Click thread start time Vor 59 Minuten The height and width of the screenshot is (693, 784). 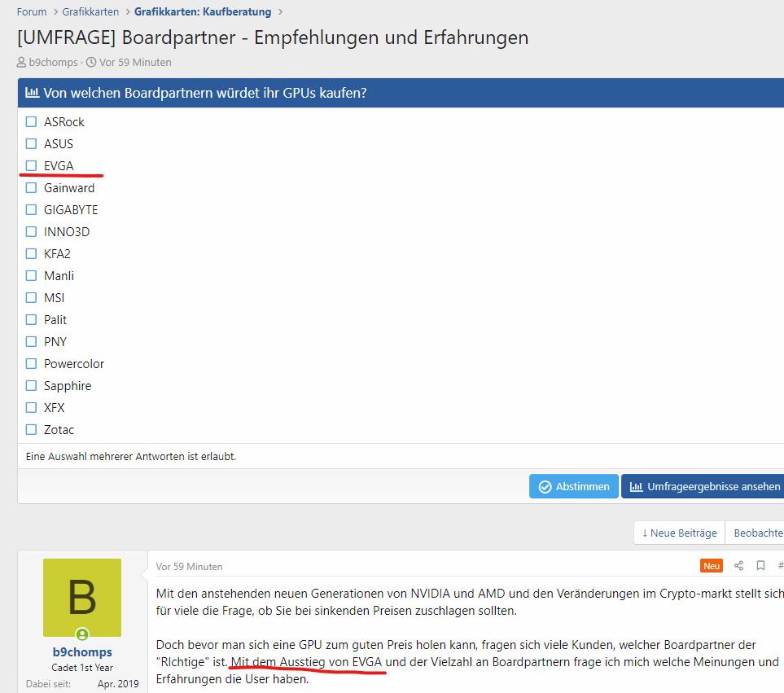[135, 63]
